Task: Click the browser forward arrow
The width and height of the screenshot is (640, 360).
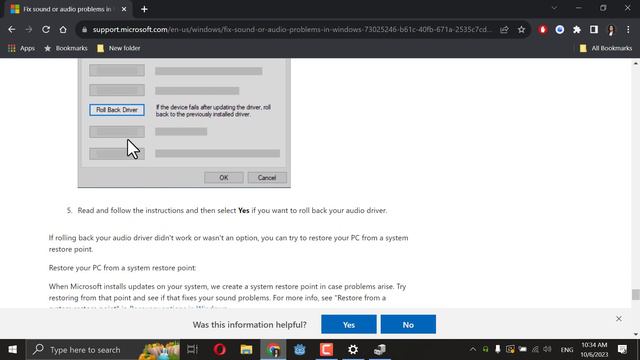Action: click(29, 29)
